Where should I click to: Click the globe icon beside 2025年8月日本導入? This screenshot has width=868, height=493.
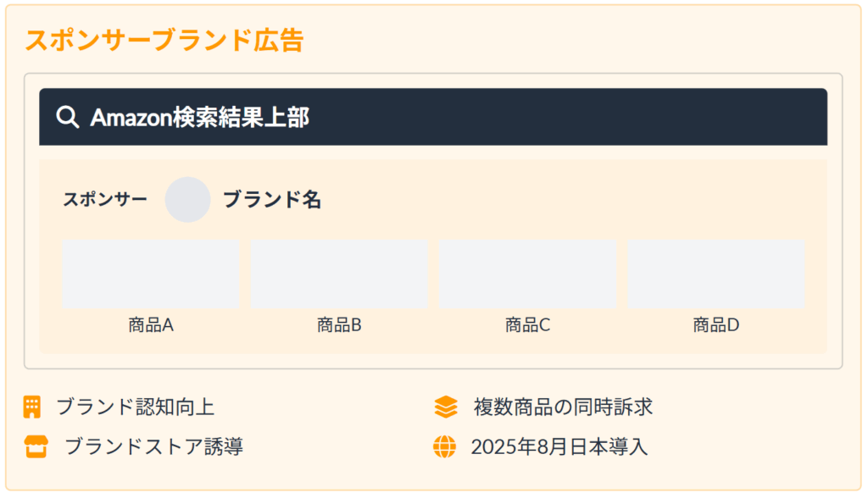tap(444, 446)
